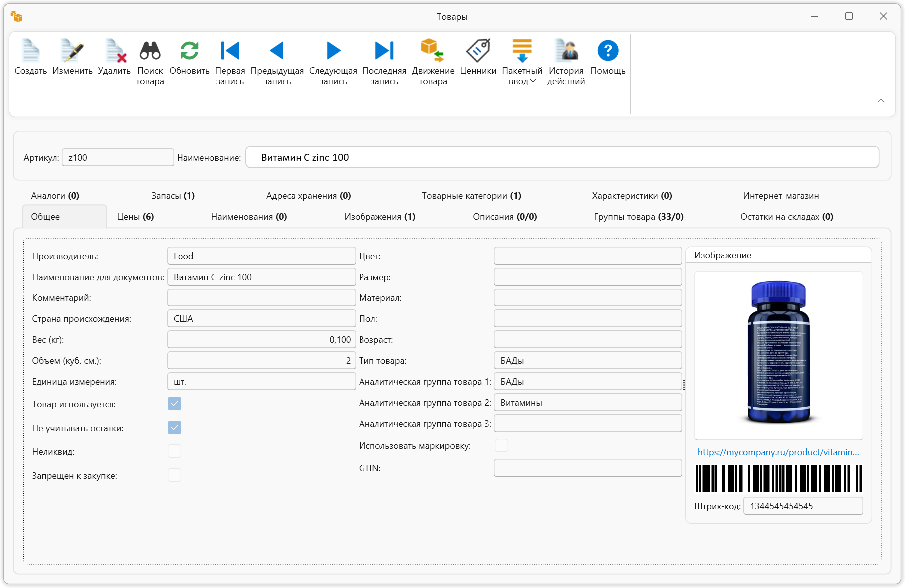Enable the Использовать маркировку checkbox
The image size is (905, 588).
(x=501, y=445)
